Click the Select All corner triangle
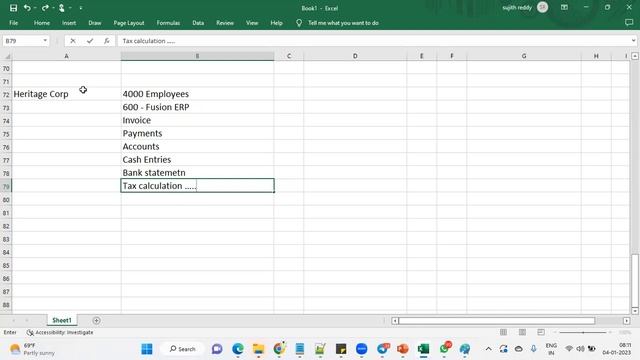Screen dimensions: 640x360 6,56
